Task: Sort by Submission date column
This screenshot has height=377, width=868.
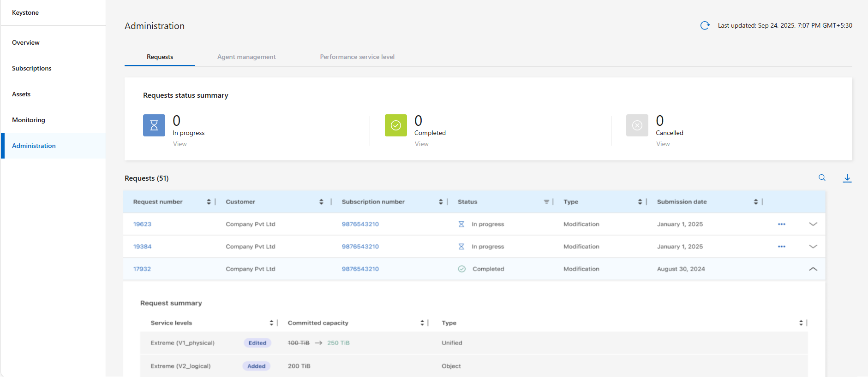Action: [755, 202]
